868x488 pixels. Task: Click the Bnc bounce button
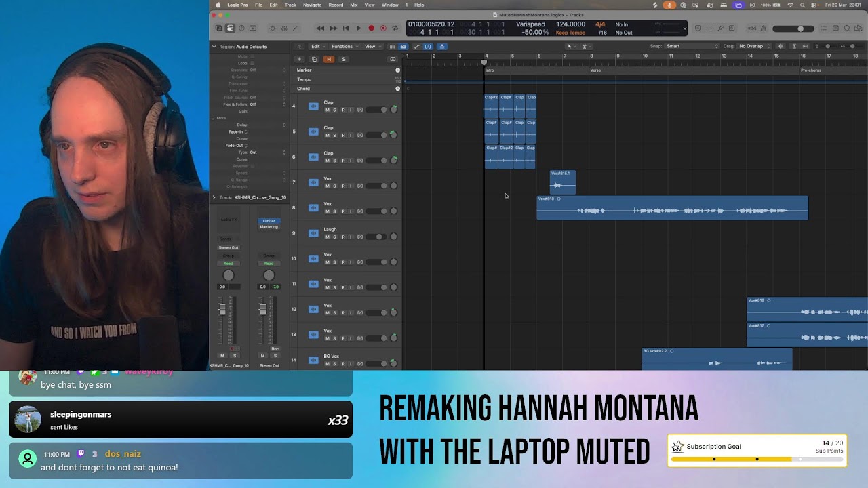pyautogui.click(x=275, y=348)
